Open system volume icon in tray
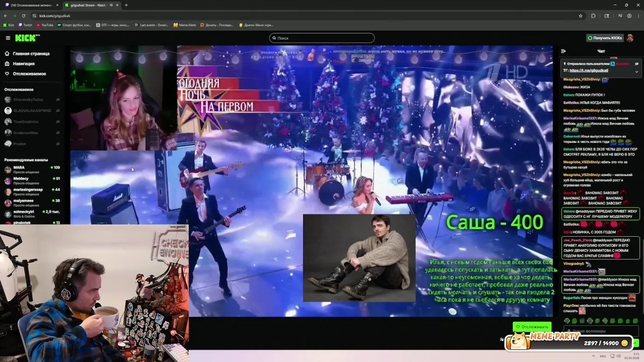The height and width of the screenshot is (362, 644). tap(618, 355)
